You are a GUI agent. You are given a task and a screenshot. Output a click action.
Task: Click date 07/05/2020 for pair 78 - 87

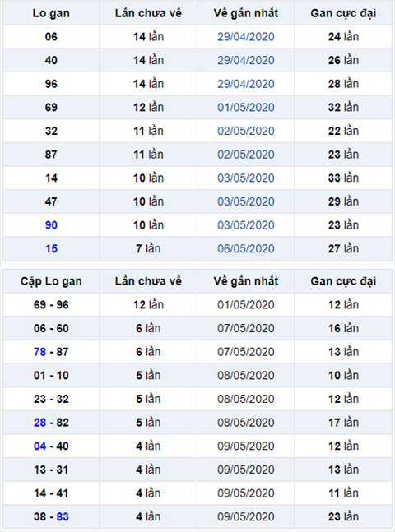(x=246, y=352)
